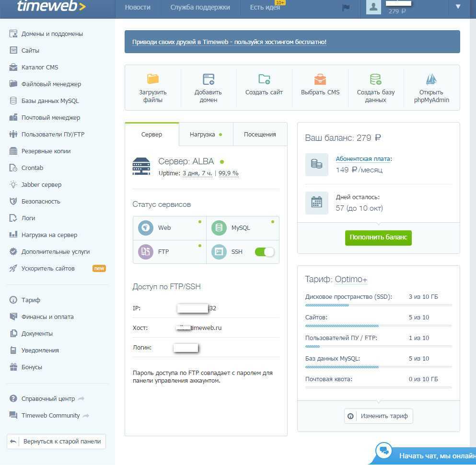476x465 pixels.
Task: Switch to the Посещения tab
Action: pos(260,135)
